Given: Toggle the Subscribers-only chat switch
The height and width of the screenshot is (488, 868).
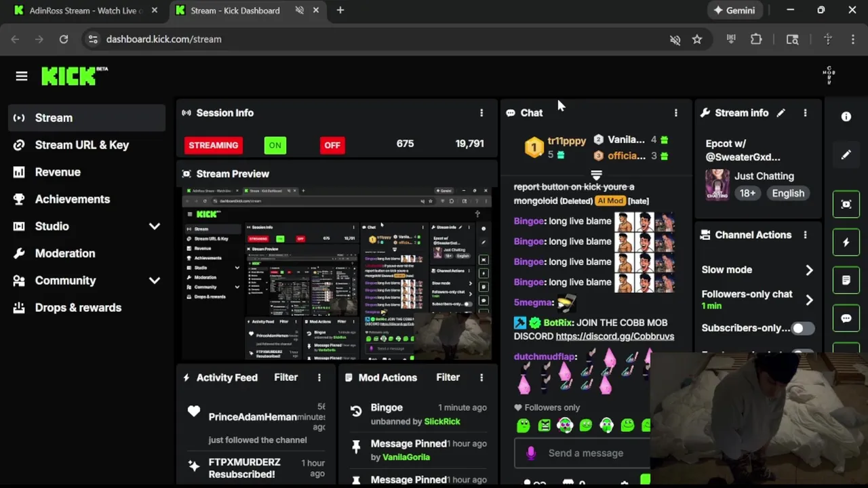Looking at the screenshot, I should coord(802,328).
